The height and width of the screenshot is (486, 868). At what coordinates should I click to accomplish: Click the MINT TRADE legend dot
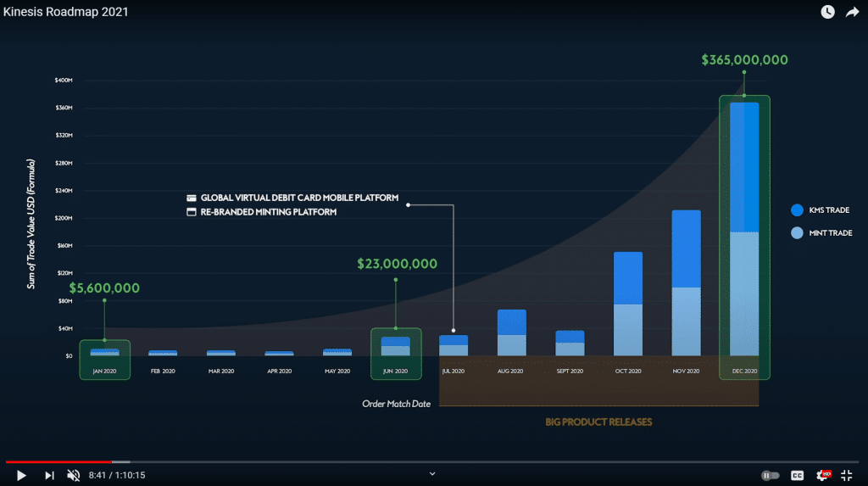(797, 232)
